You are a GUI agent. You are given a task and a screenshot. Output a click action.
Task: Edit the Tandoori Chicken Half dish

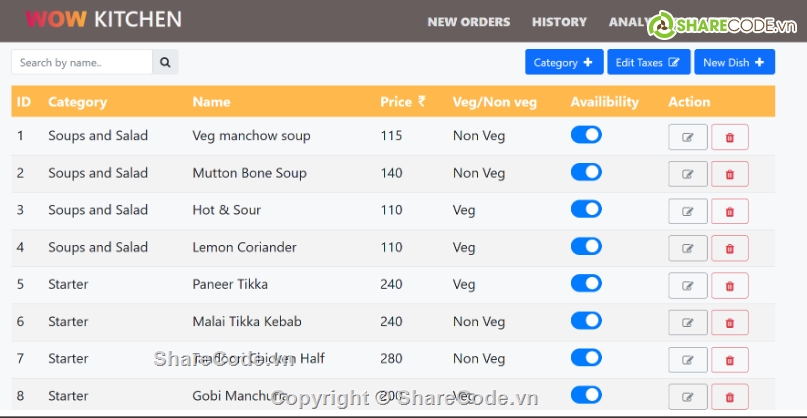pyautogui.click(x=688, y=359)
